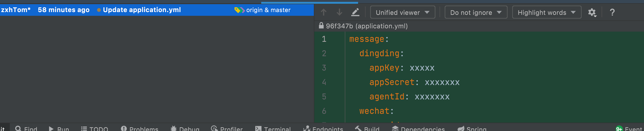The height and width of the screenshot is (131, 644).
Task: Open the TODO tool window
Action: 95,128
